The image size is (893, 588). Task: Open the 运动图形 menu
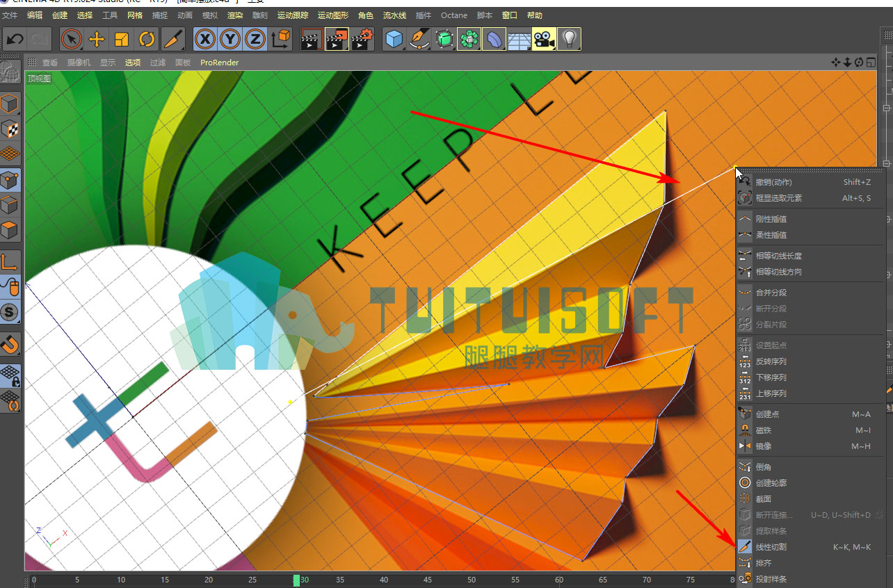[333, 15]
